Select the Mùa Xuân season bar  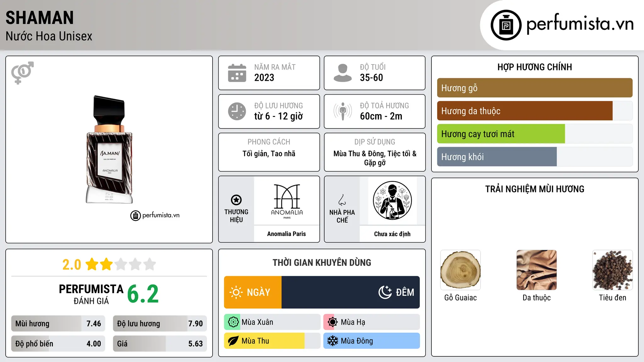click(x=272, y=322)
